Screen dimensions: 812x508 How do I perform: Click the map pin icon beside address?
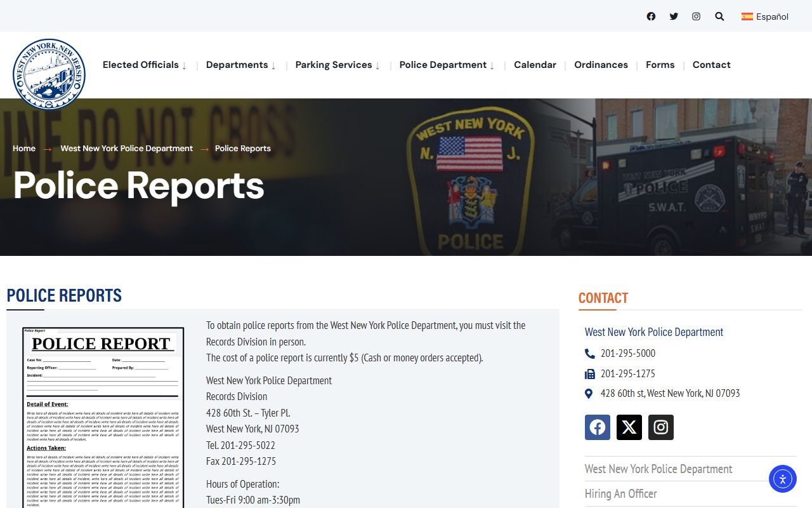click(589, 394)
